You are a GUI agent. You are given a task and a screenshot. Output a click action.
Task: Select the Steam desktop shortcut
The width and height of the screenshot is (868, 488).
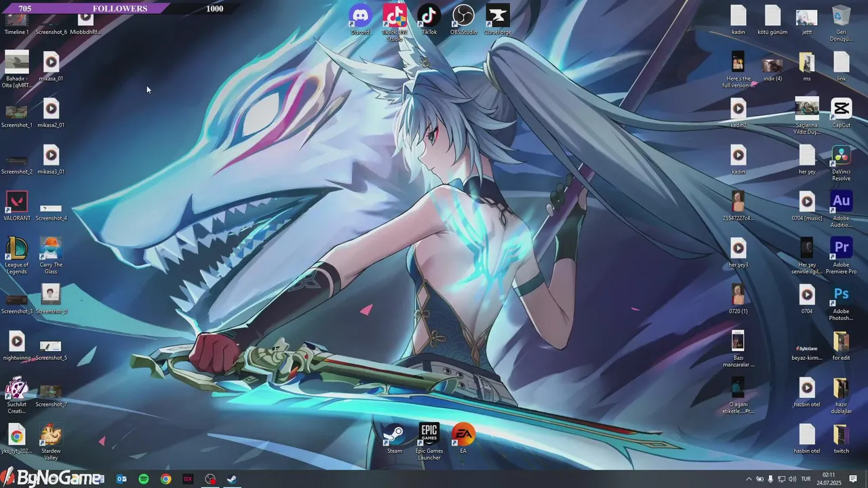click(395, 439)
